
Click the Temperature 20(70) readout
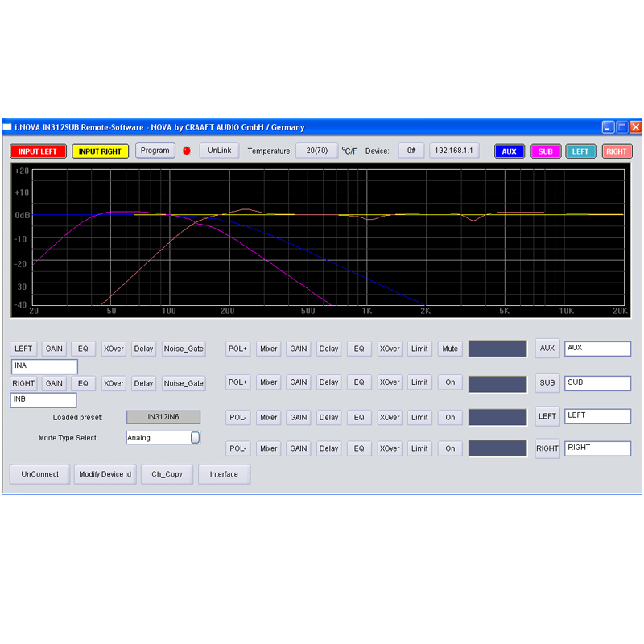[x=316, y=151]
